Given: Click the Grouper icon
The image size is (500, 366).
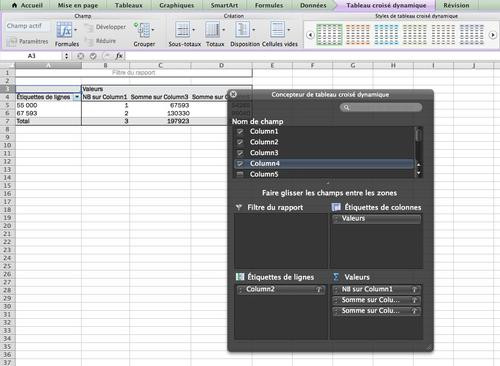Looking at the screenshot, I should (143, 30).
